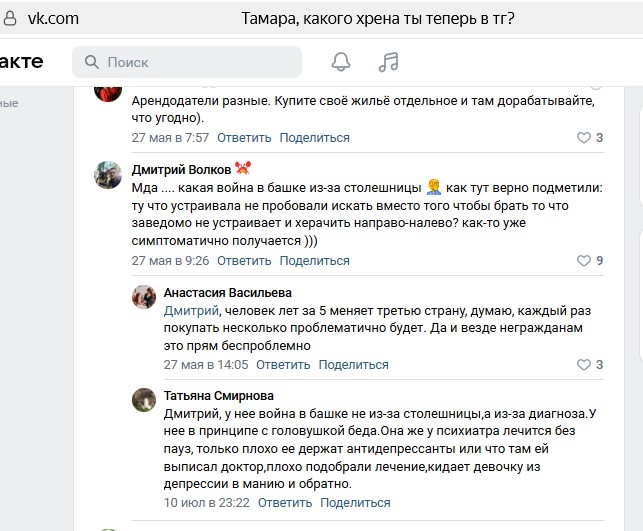643x531 pixels.
Task: Share Анастасия Васильева's reply via Поделиться
Action: (x=354, y=365)
